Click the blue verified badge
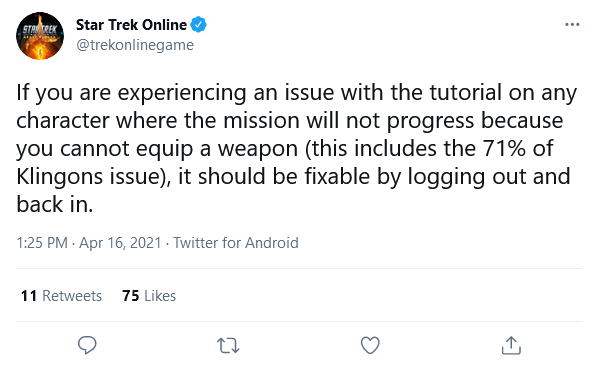 (x=199, y=25)
